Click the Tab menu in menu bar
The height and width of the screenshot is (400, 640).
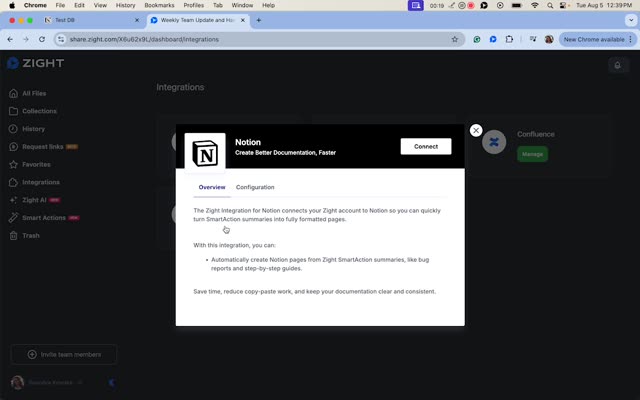(218, 5)
